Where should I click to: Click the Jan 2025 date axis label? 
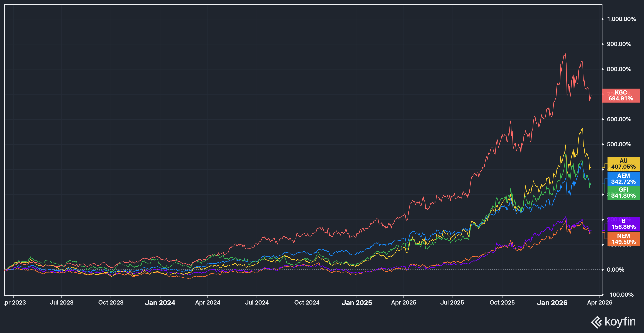[357, 303]
